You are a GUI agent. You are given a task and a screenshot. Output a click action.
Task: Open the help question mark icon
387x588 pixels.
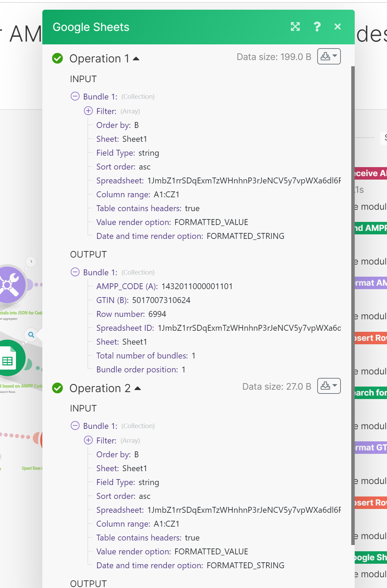317,27
